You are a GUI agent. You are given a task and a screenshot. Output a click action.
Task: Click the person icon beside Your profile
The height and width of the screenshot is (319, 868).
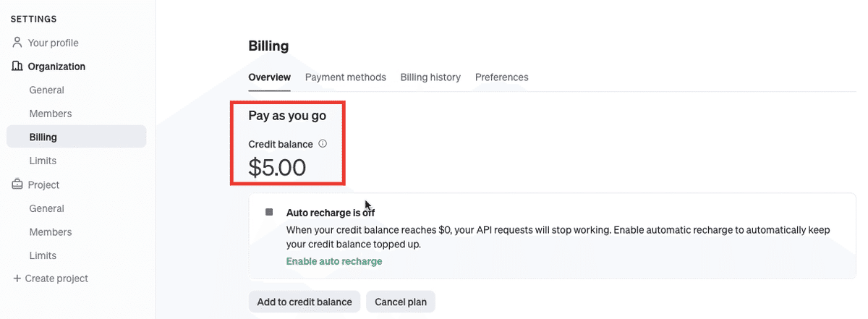pos(17,43)
